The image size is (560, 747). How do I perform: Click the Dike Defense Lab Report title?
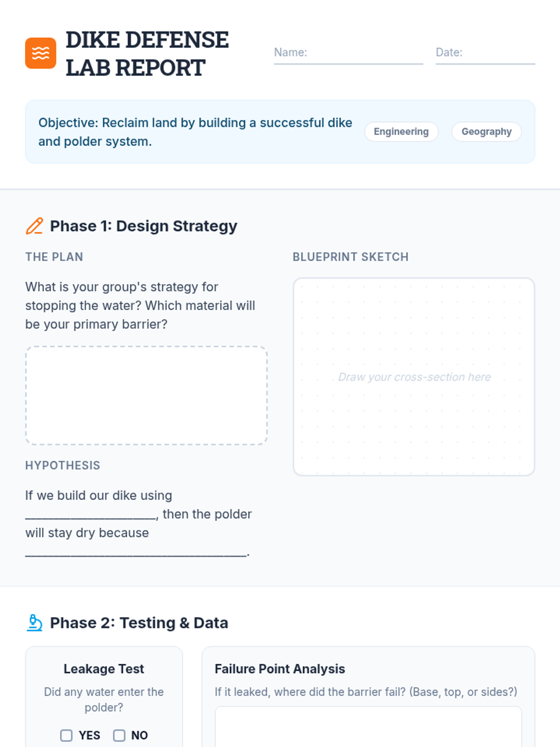(x=147, y=53)
